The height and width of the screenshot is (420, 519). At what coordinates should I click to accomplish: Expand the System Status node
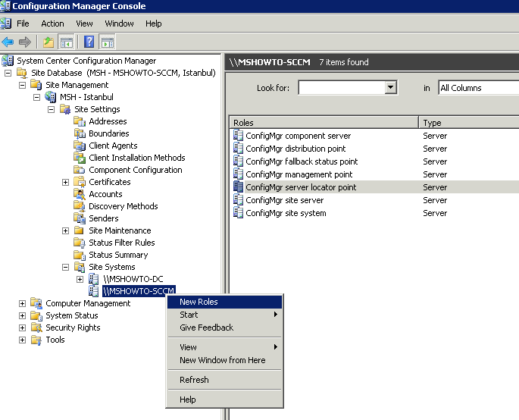coord(22,315)
